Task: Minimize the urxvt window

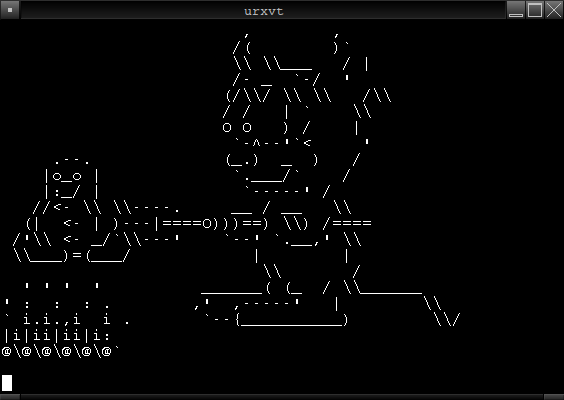Action: (x=516, y=10)
